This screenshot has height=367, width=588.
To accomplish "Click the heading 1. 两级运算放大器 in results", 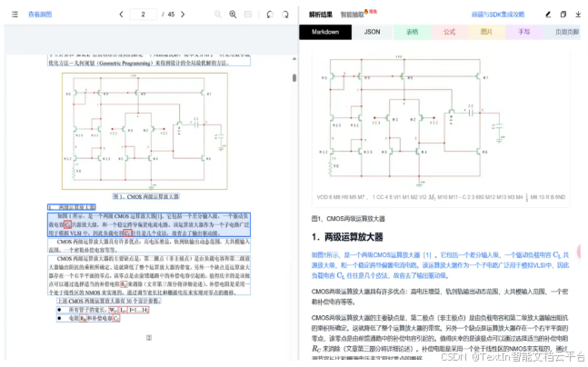I will (347, 237).
